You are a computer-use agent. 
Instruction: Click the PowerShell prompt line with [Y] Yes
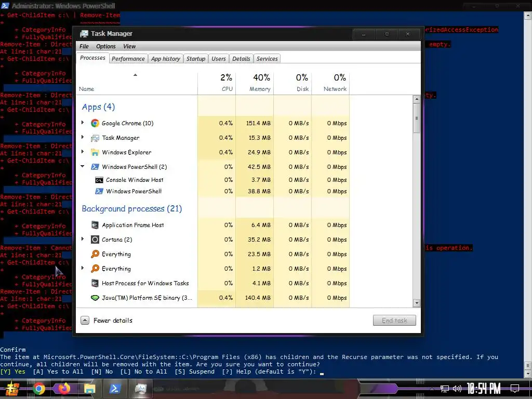(162, 371)
